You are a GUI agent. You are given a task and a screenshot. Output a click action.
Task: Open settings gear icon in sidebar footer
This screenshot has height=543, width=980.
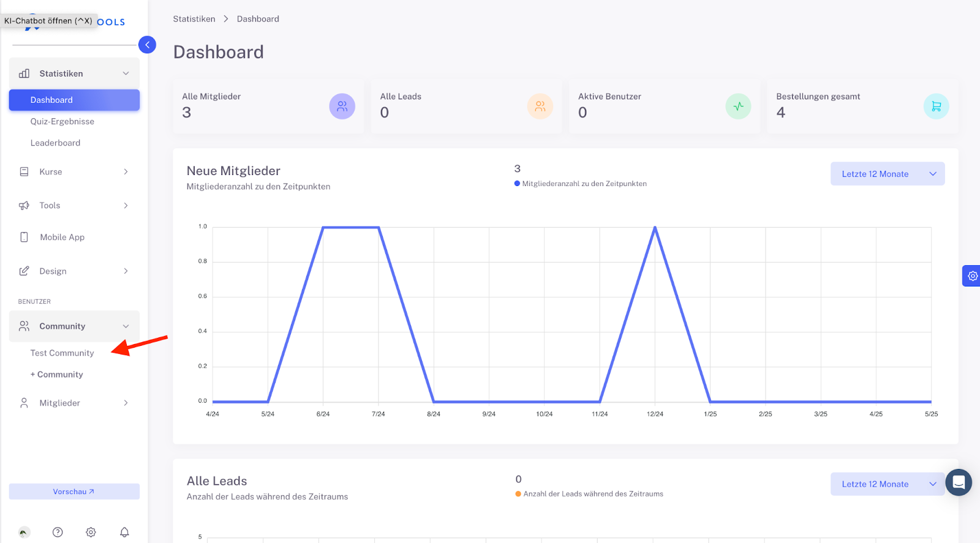pos(91,532)
